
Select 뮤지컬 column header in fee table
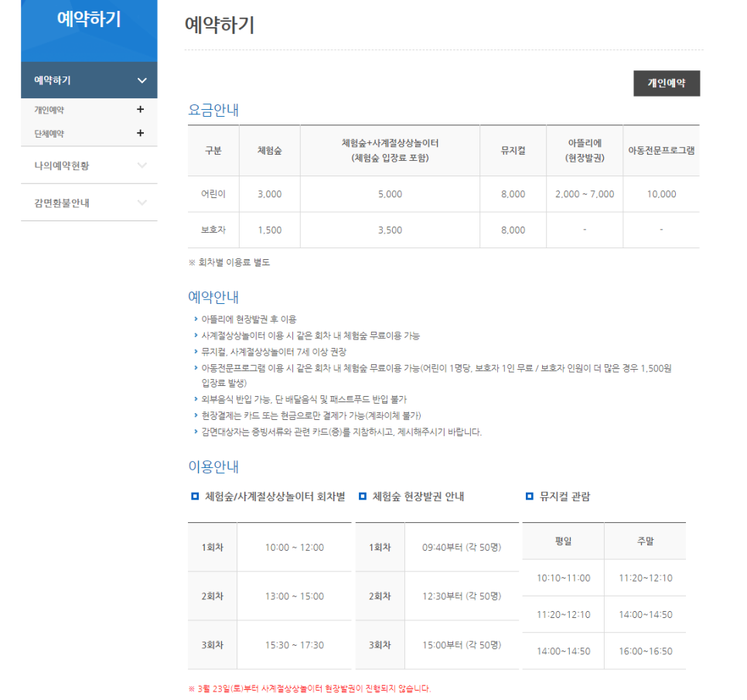(x=513, y=151)
